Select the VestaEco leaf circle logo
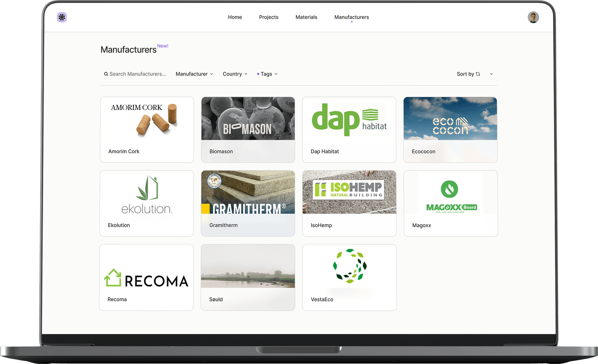 [x=349, y=266]
